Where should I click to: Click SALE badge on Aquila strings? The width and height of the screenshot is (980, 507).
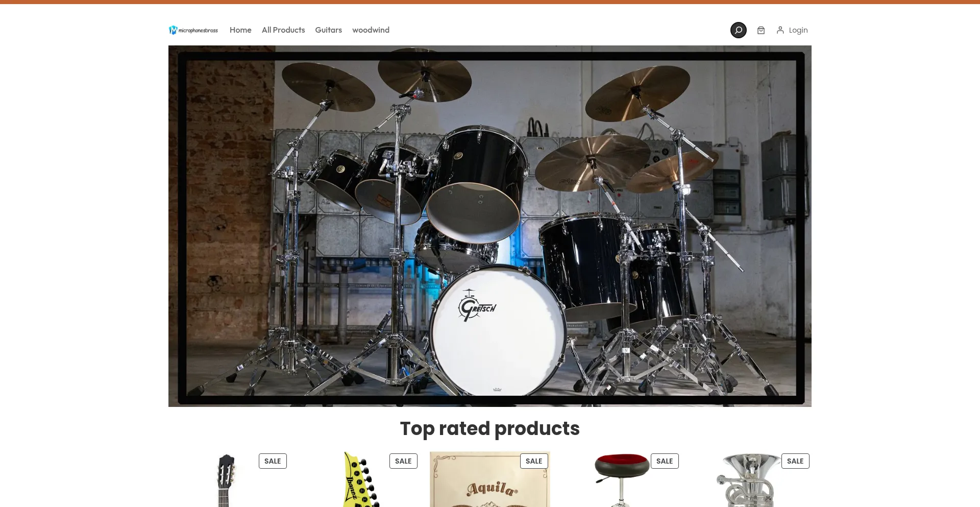[534, 461]
